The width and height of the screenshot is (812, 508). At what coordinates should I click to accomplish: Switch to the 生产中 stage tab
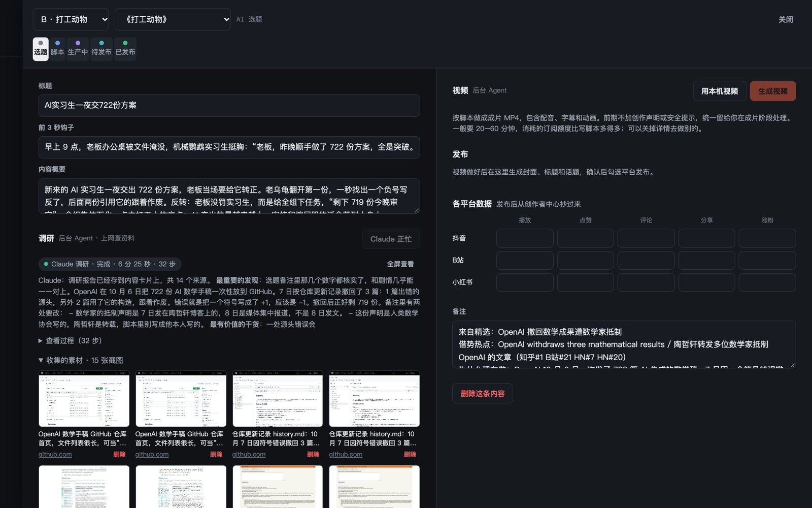pos(78,49)
